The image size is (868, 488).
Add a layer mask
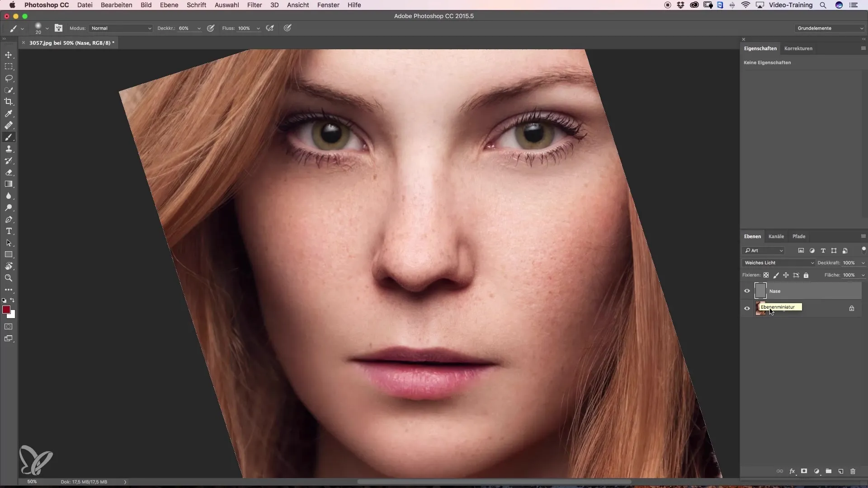pos(804,471)
